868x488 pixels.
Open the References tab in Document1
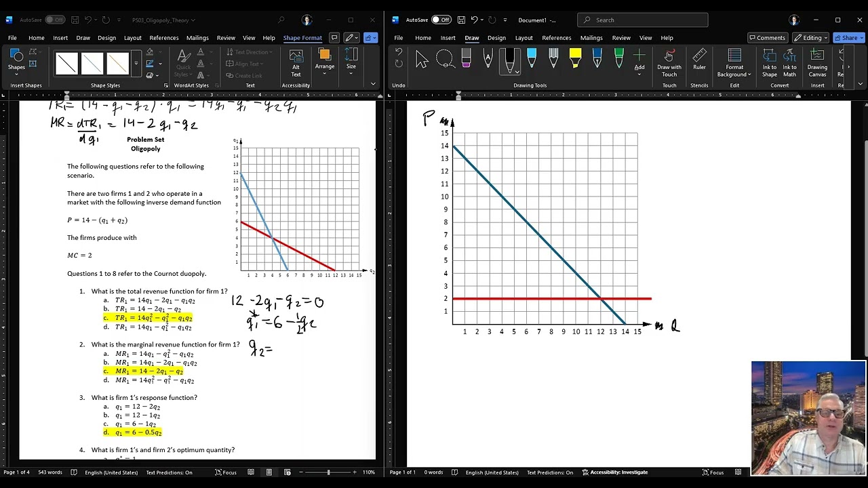(556, 38)
